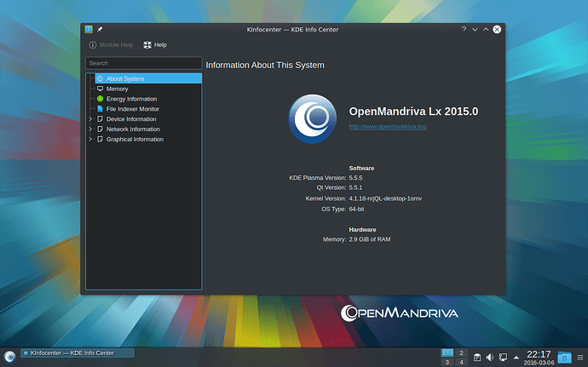
Task: Close the KInfocenter window
Action: click(x=497, y=29)
